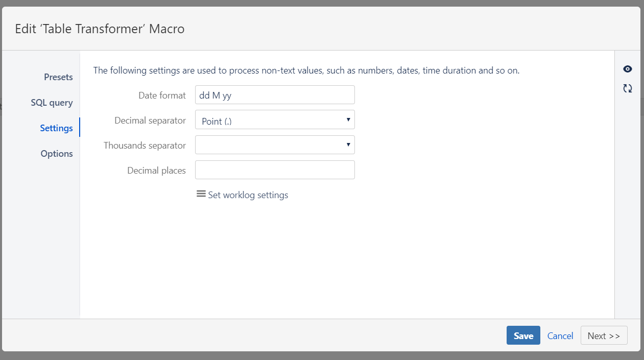
Task: Save the macro settings
Action: [523, 335]
